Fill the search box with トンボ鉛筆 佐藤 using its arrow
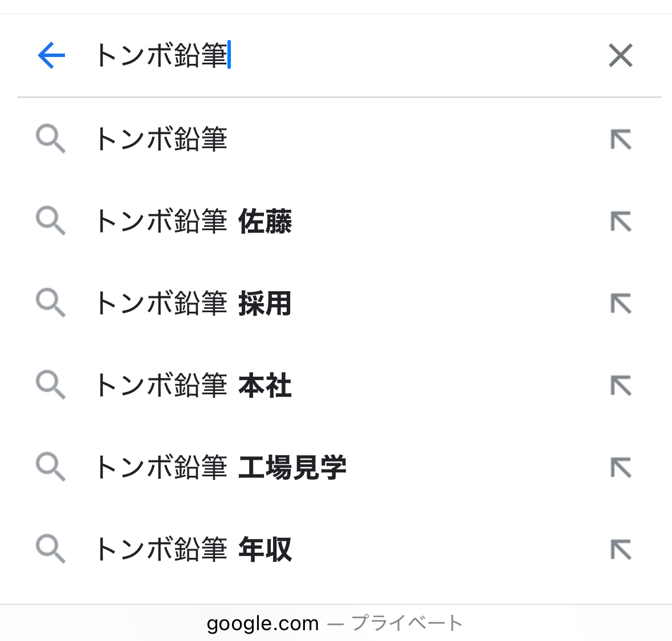This screenshot has height=641, width=672. click(621, 222)
